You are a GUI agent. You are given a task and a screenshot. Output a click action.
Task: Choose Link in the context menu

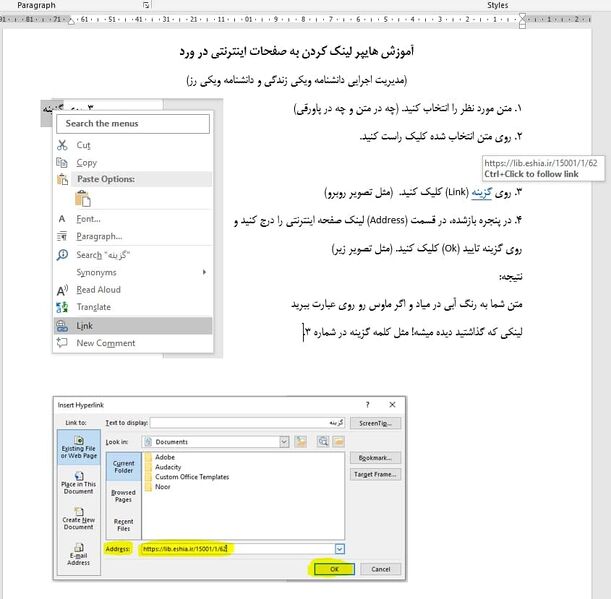[133, 326]
